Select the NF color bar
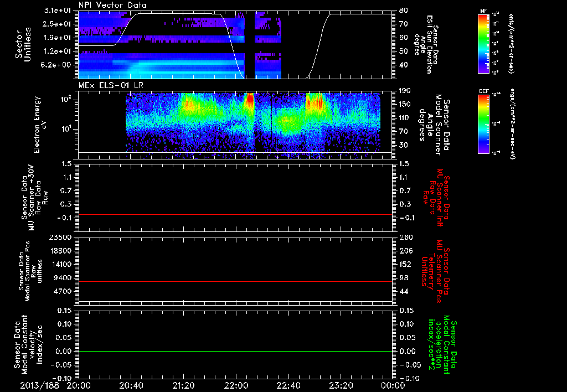The width and height of the screenshot is (567, 392). tap(483, 44)
